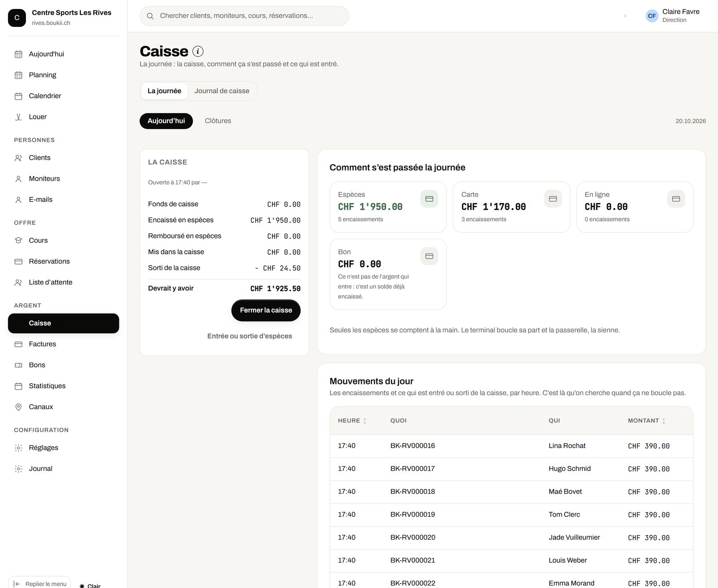The width and height of the screenshot is (718, 588).
Task: Click the Entrée ou sortie d'espèces link
Action: pos(250,336)
